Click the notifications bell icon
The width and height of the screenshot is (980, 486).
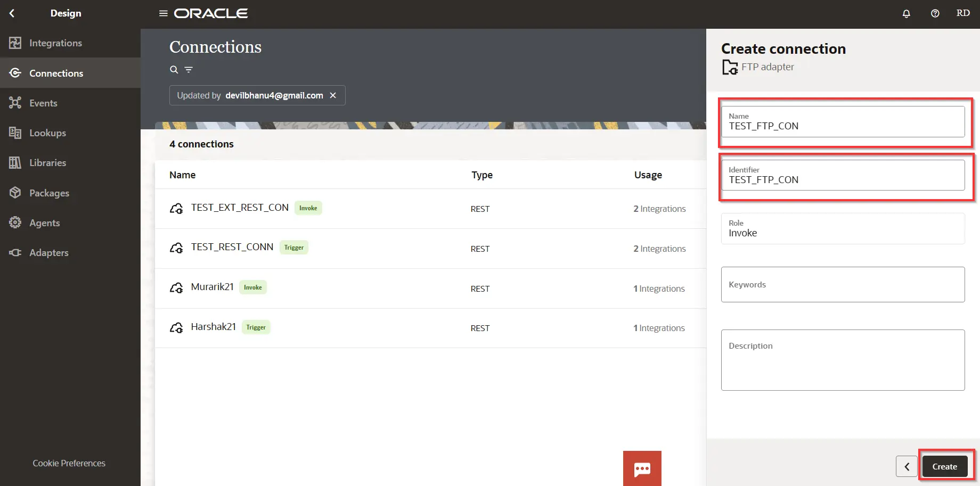[x=906, y=13]
